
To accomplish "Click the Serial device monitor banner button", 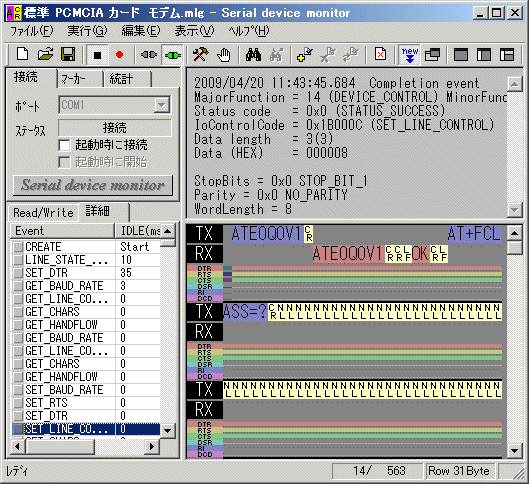I will click(93, 185).
